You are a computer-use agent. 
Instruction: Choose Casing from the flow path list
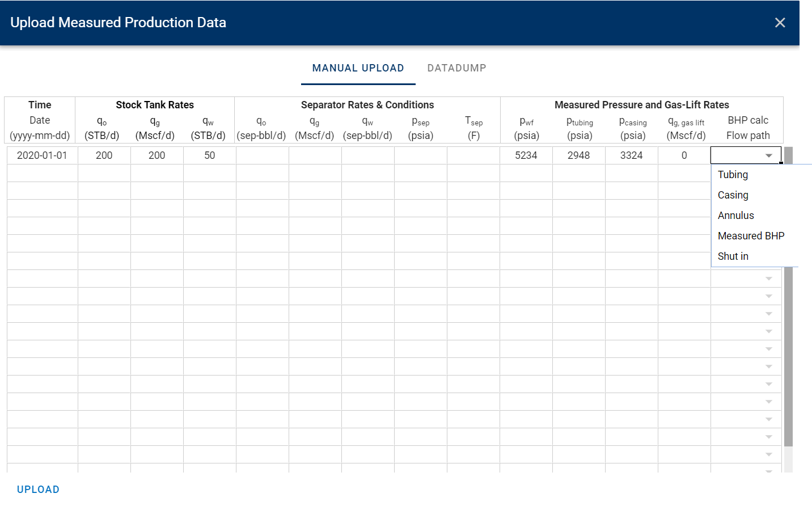coord(733,195)
